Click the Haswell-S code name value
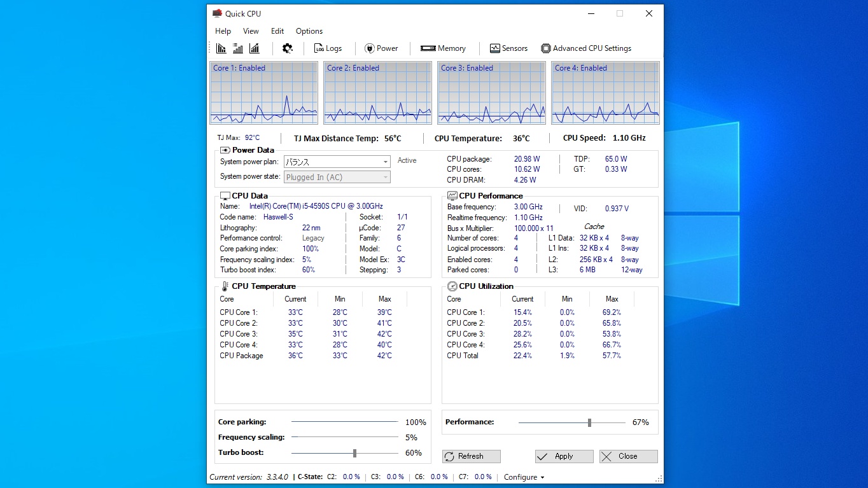The width and height of the screenshot is (868, 488). coord(278,217)
